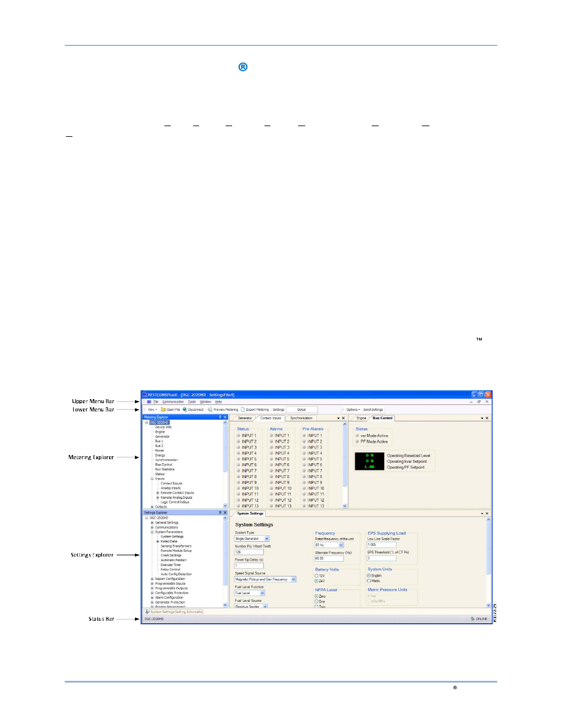Image resolution: width=562 pixels, height=728 pixels.
Task: Collapse System Parameters tree node
Action: click(x=152, y=532)
